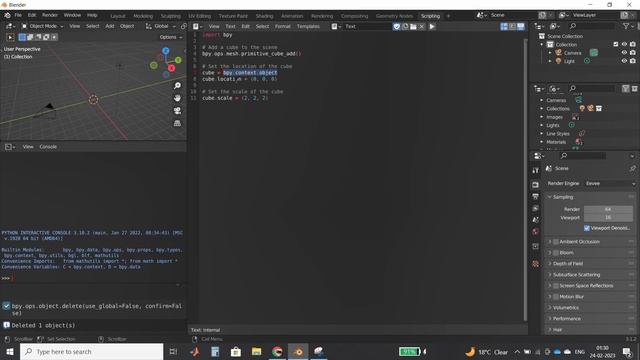This screenshot has height=360, width=640.
Task: Open the Render Engine Eevee dropdown
Action: pos(610,184)
